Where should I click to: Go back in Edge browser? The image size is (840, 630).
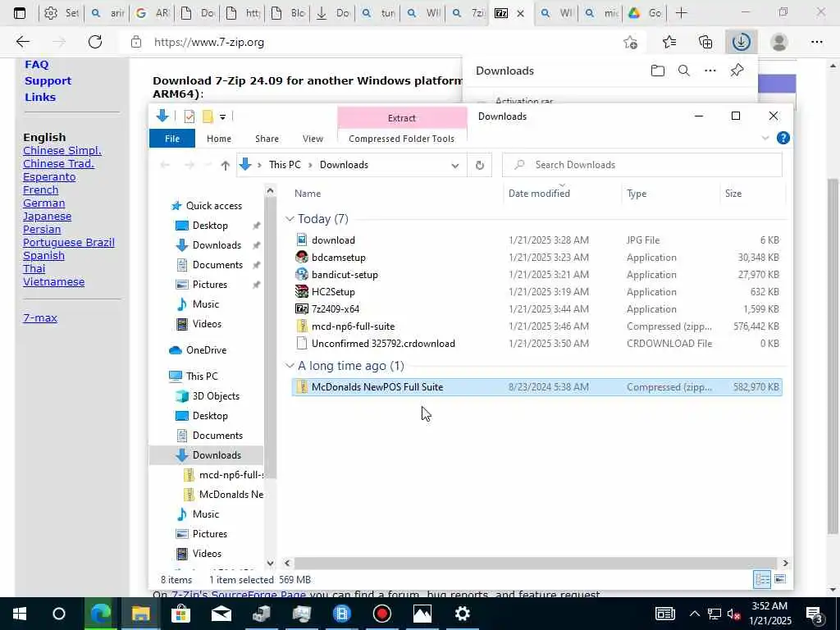coord(22,42)
